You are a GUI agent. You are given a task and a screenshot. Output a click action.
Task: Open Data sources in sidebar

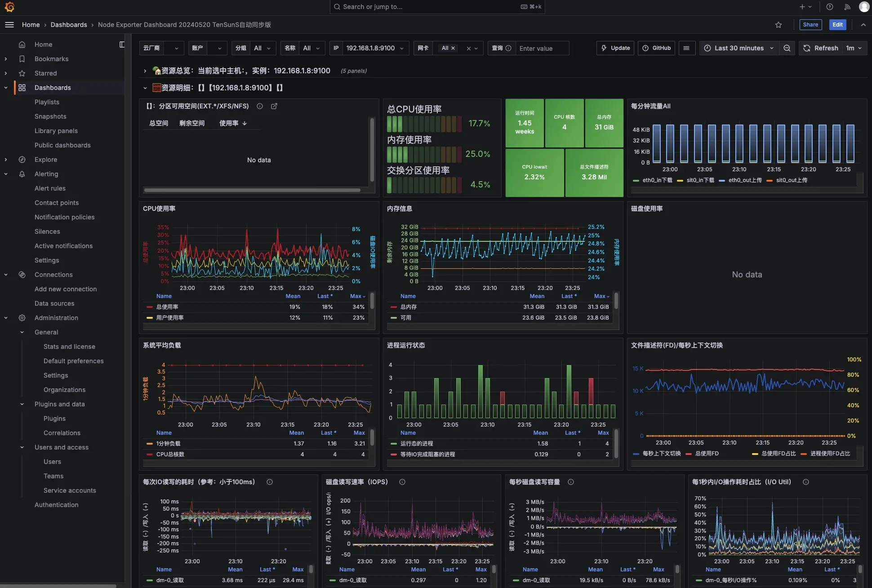(54, 303)
